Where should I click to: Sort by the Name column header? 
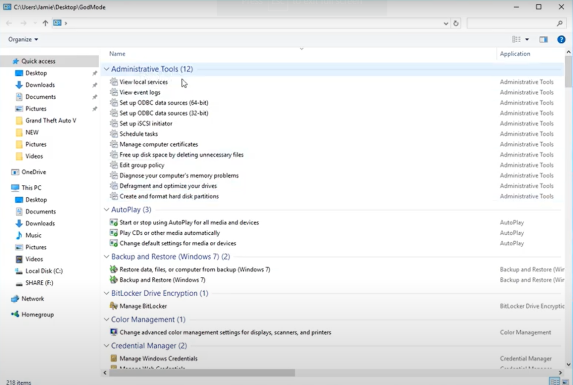[x=117, y=54]
